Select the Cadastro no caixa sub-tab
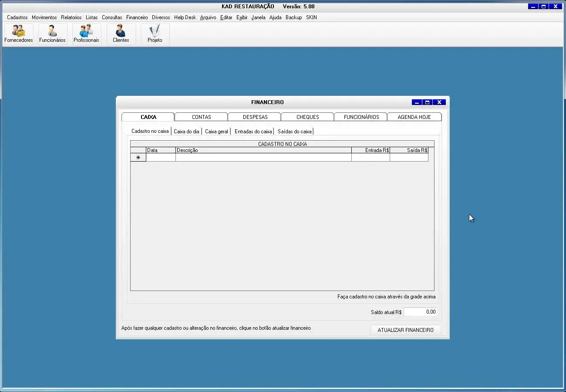This screenshot has height=392, width=566. pyautogui.click(x=150, y=131)
